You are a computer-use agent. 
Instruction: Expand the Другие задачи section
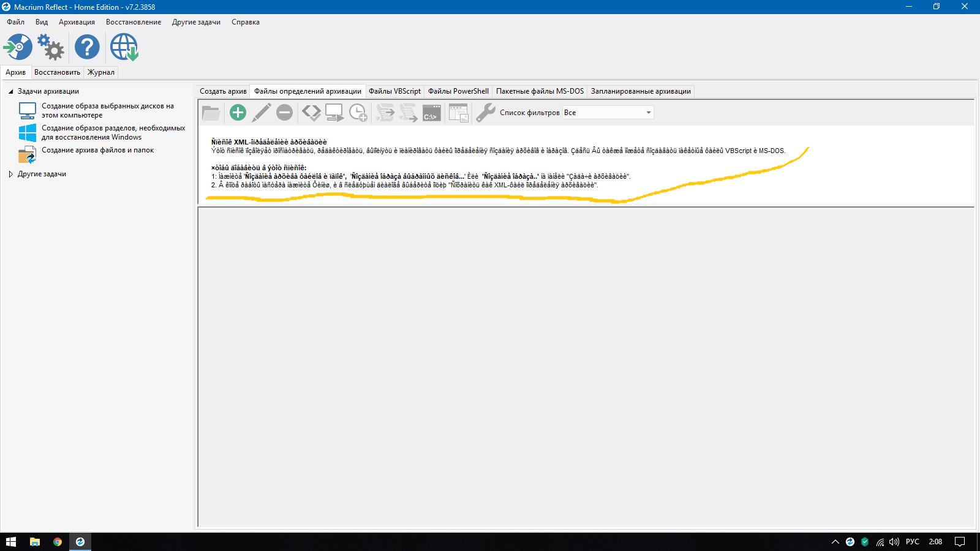(10, 174)
